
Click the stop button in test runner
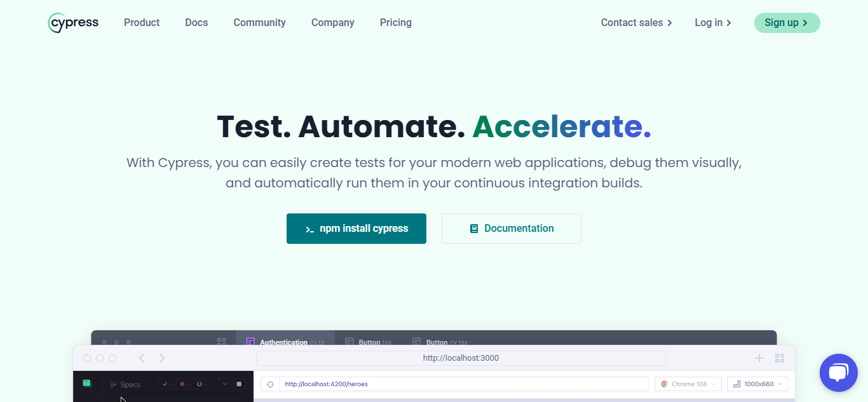pyautogui.click(x=240, y=384)
